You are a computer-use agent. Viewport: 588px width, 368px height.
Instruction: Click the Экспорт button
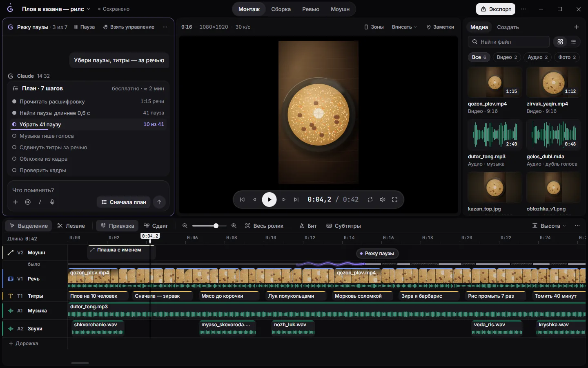point(496,9)
